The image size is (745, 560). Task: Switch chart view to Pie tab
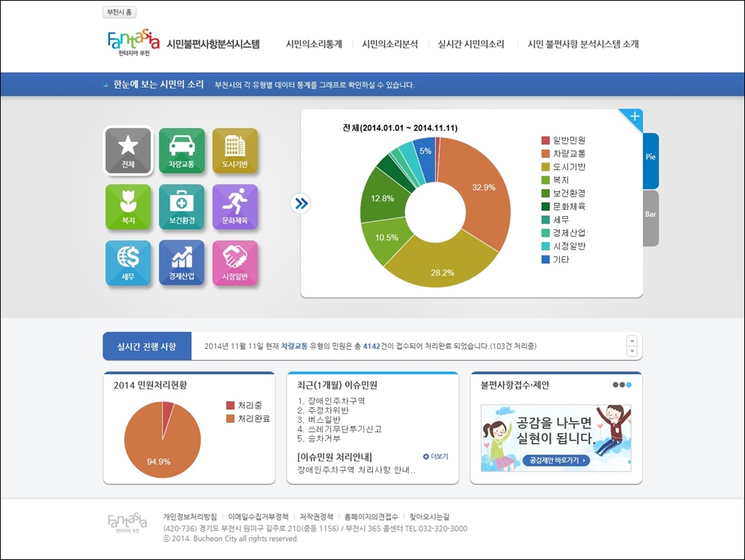coord(651,158)
